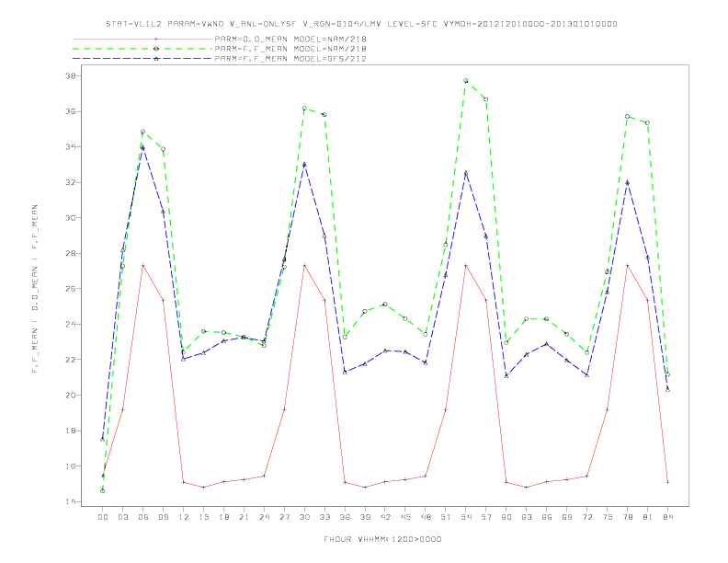Click x-axis tick label 09
This screenshot has height=563, width=728.
(163, 517)
